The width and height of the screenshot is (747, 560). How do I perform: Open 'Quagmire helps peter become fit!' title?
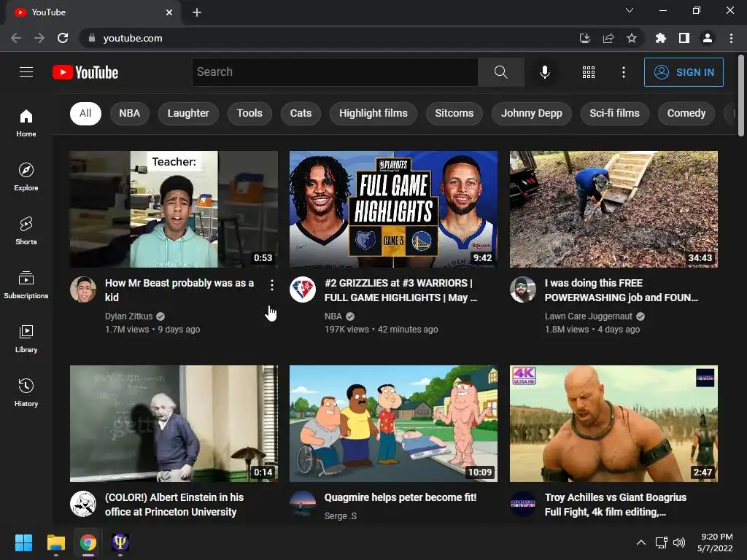click(400, 497)
